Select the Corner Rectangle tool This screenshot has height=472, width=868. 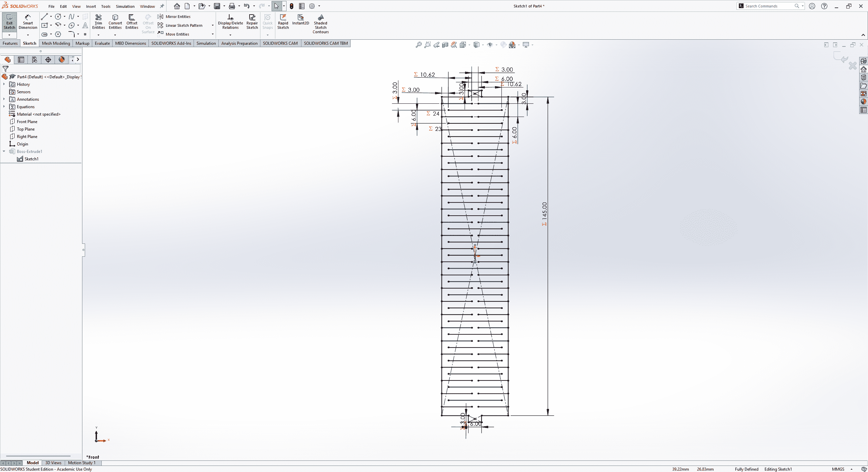pyautogui.click(x=44, y=25)
